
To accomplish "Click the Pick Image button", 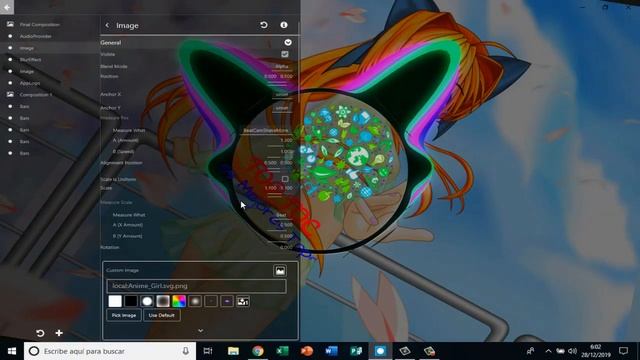I will (x=124, y=315).
